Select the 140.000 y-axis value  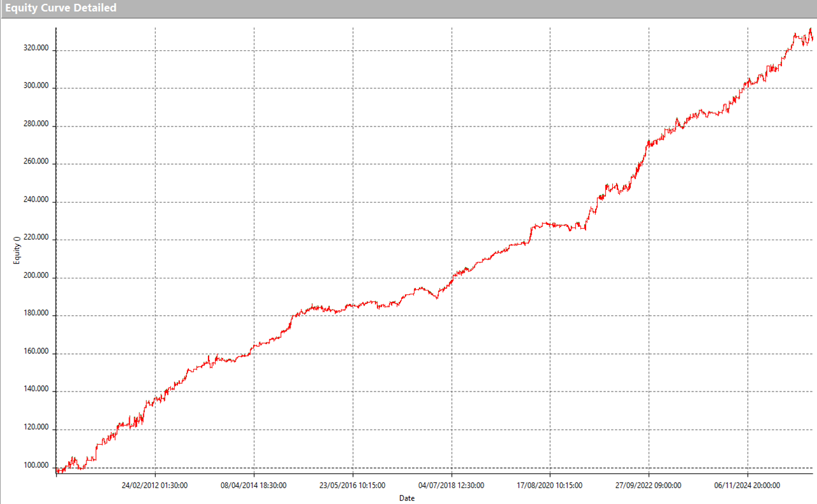tap(37, 390)
